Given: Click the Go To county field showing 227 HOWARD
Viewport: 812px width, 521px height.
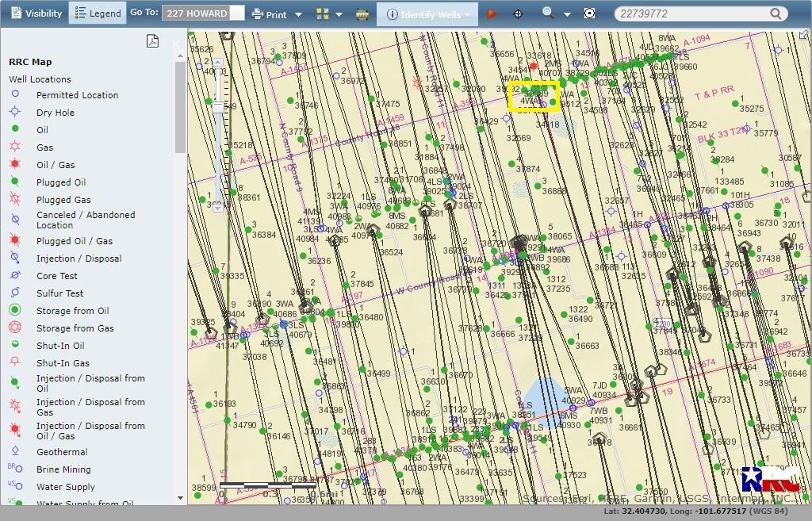Looking at the screenshot, I should pos(197,13).
